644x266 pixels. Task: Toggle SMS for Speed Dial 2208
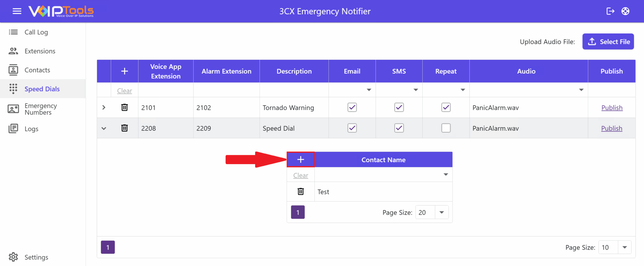(399, 128)
